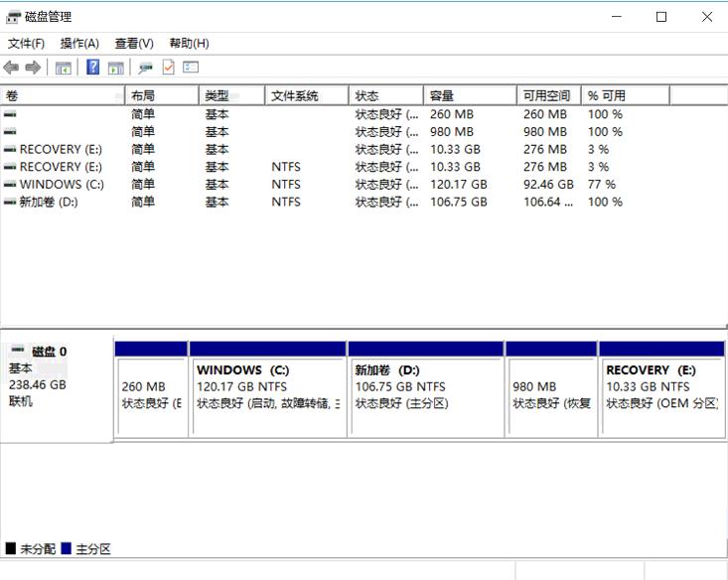Click the 120.17 GB capacity cell
Viewport: 728px width, 580px height.
[x=458, y=185]
